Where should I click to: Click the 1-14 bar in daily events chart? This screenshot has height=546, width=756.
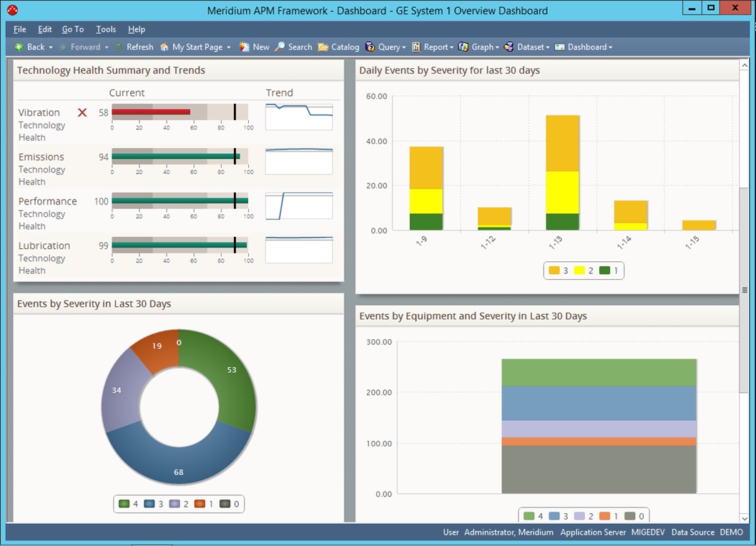point(631,215)
